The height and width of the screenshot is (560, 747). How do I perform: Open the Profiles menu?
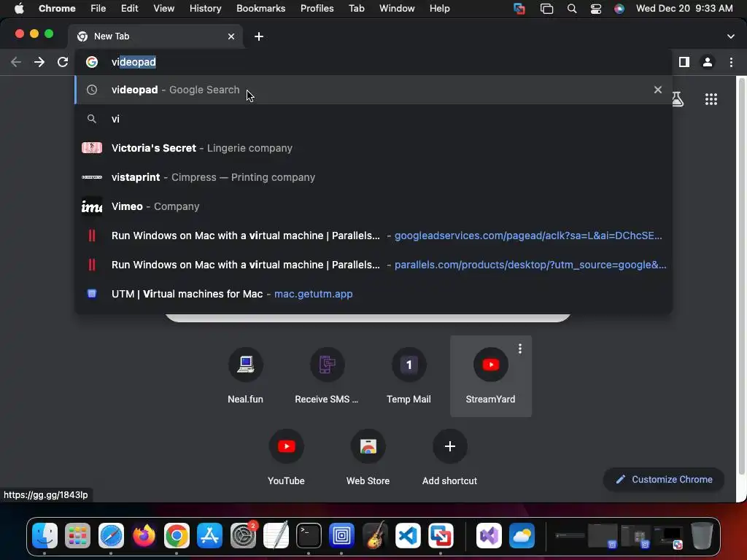click(x=317, y=8)
